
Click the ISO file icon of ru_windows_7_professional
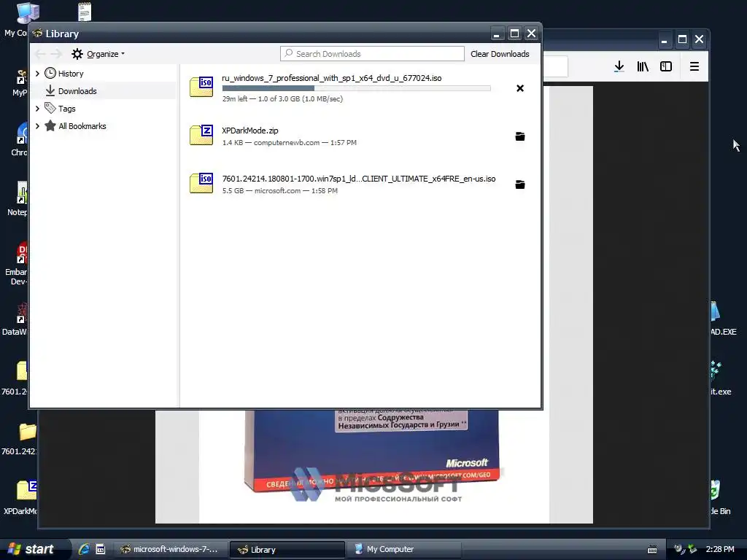(201, 87)
